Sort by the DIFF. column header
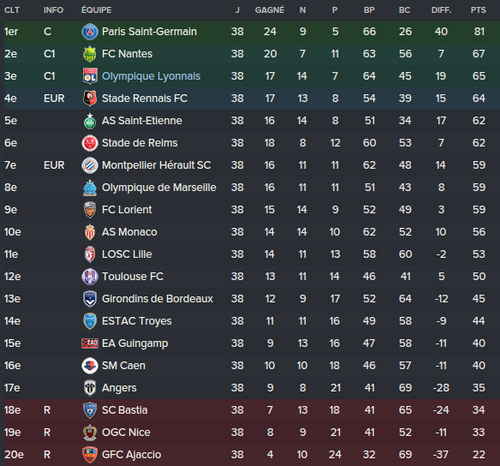 441,10
